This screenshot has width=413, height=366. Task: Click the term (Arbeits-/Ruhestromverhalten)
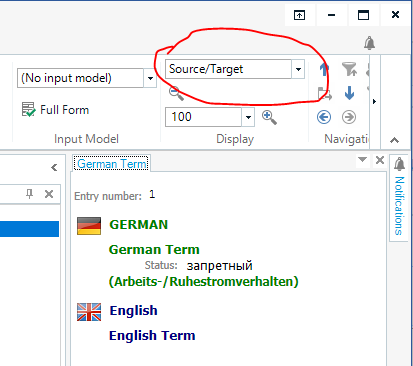click(204, 282)
